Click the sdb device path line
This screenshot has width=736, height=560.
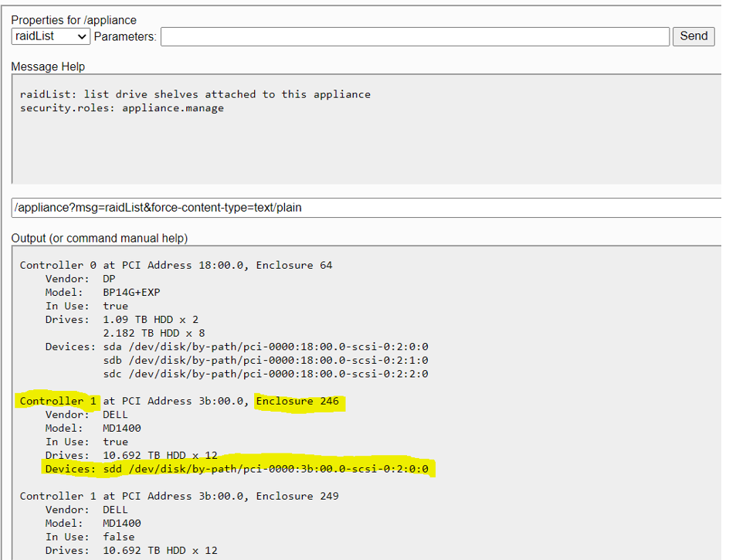click(266, 361)
